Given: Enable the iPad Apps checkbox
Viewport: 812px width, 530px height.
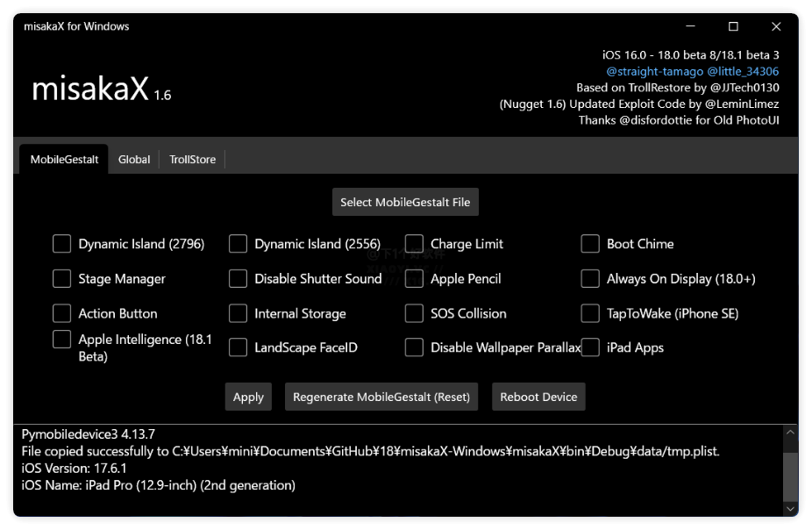Looking at the screenshot, I should tap(590, 347).
